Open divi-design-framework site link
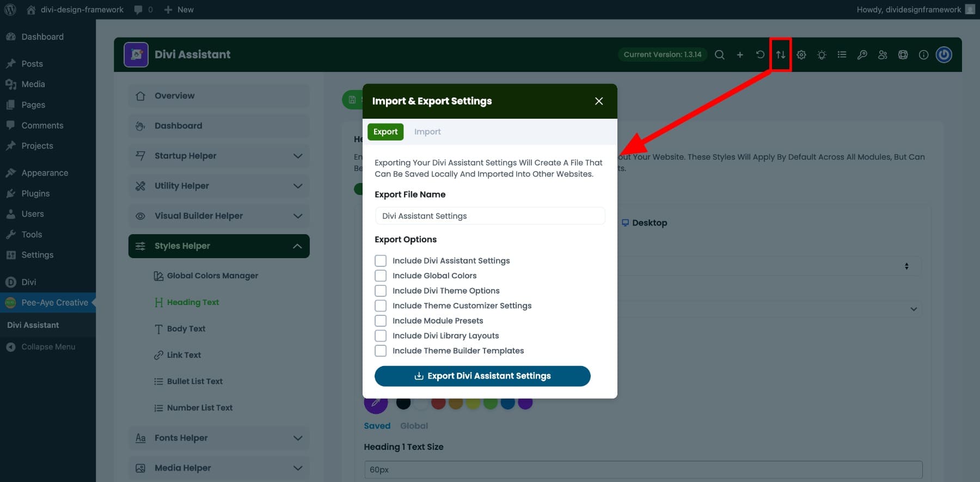Viewport: 980px width, 482px height. click(75, 9)
